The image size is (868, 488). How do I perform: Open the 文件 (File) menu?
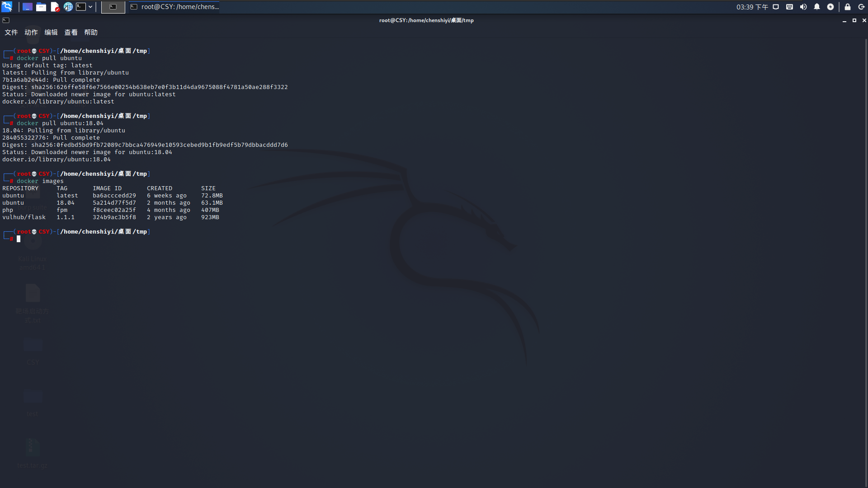[11, 33]
